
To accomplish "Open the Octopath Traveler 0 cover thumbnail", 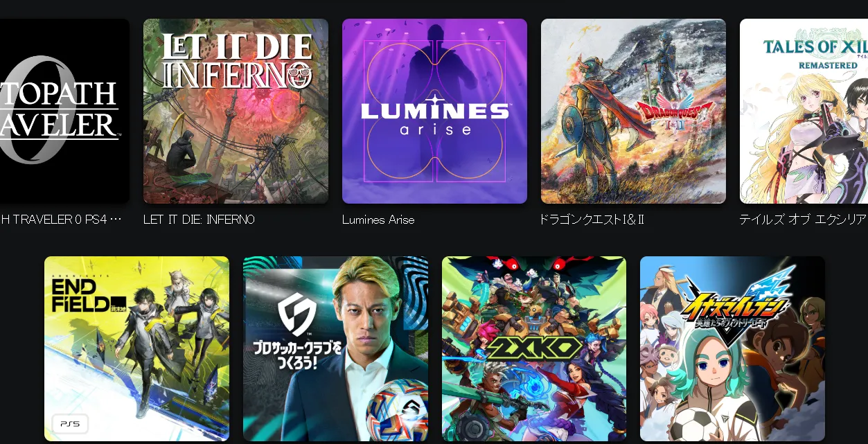I will point(64,111).
